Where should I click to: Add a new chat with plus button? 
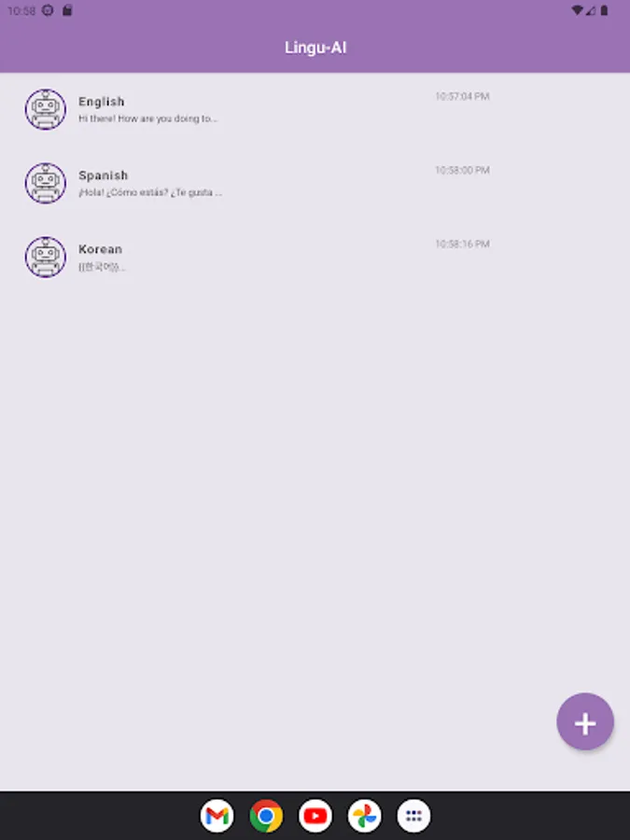(x=585, y=721)
